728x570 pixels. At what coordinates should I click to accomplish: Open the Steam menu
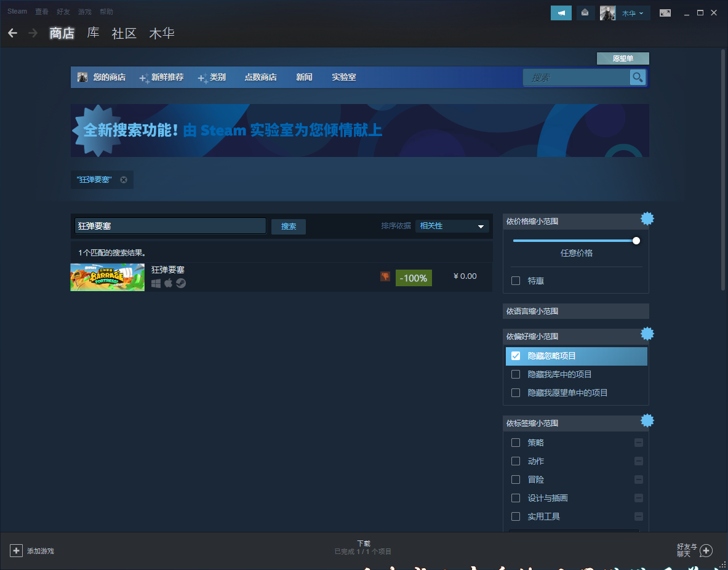(17, 12)
